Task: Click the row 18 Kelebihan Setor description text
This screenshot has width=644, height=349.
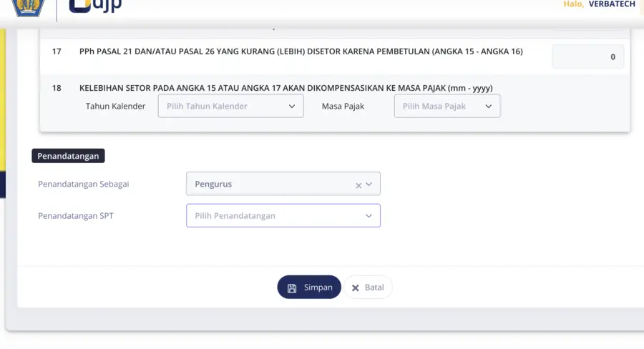Action: (286, 88)
